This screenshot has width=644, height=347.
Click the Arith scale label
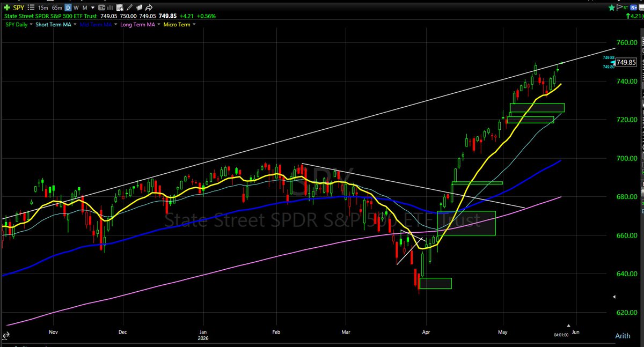[x=623, y=336]
